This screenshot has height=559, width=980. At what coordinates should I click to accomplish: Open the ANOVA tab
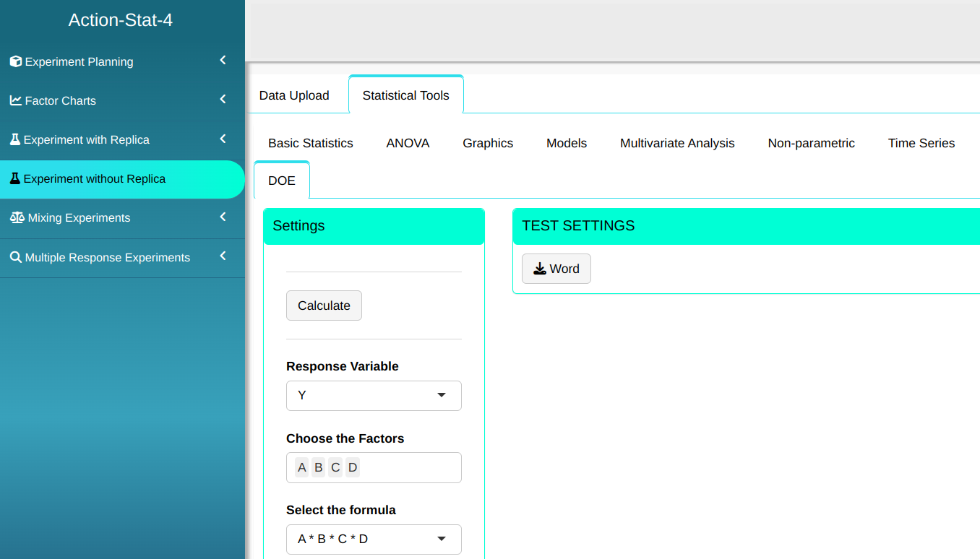tap(408, 143)
